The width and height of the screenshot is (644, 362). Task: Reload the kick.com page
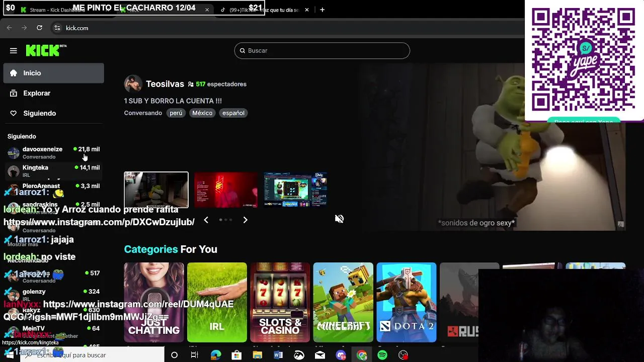[x=39, y=28]
